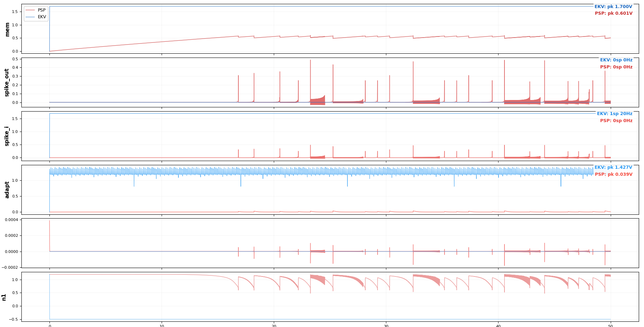Click 'PSP: 0sp 0Hz' in spike_i panel
This screenshot has height=327, width=644.
tap(616, 121)
